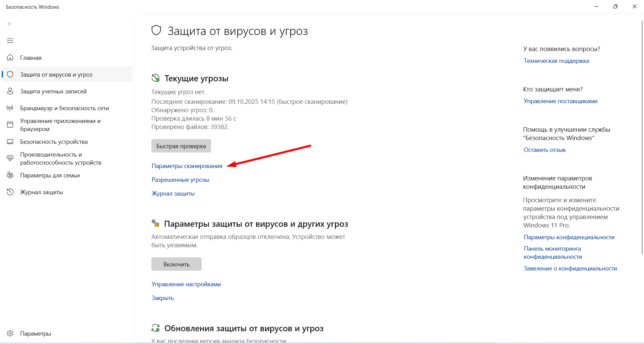The height and width of the screenshot is (344, 644).
Task: Click the Параметры gear icon
Action: click(10, 333)
